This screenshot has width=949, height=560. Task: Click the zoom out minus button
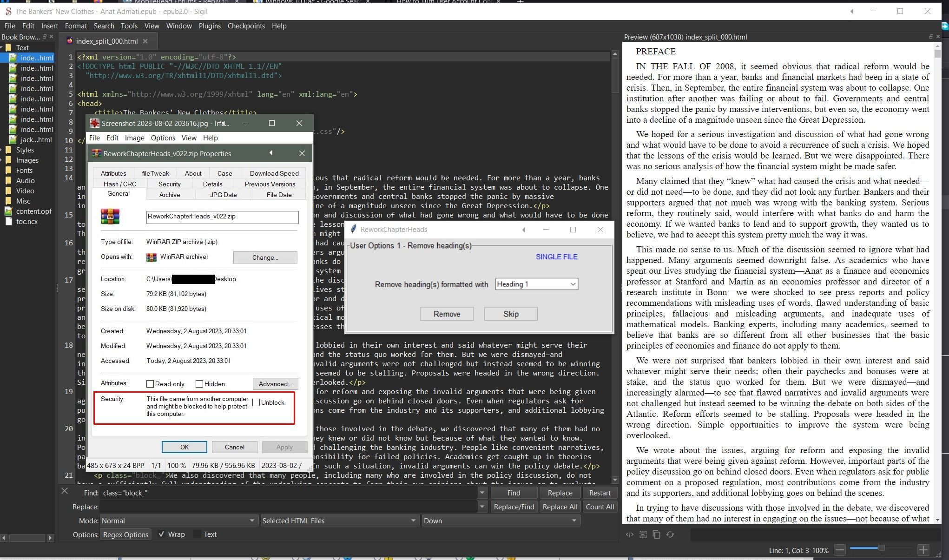coord(839,550)
